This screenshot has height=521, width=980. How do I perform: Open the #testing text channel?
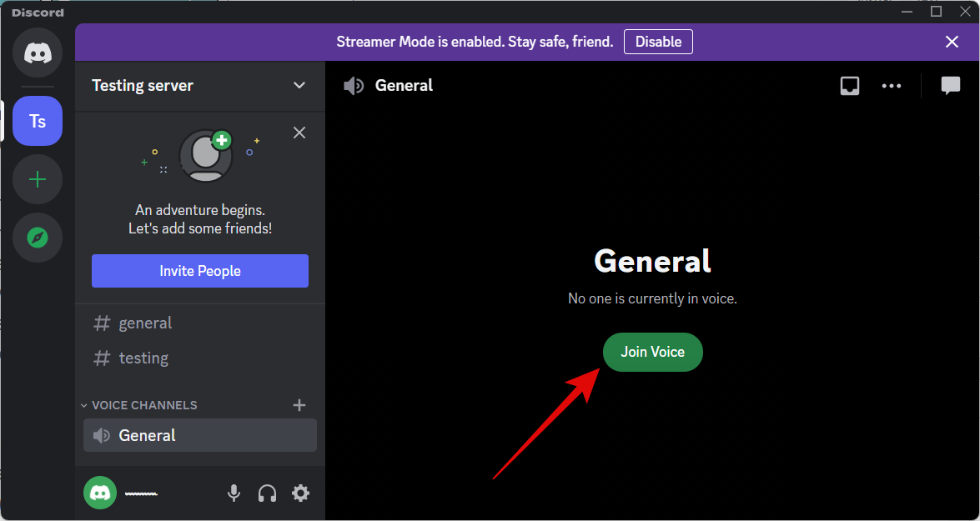[x=200, y=358]
